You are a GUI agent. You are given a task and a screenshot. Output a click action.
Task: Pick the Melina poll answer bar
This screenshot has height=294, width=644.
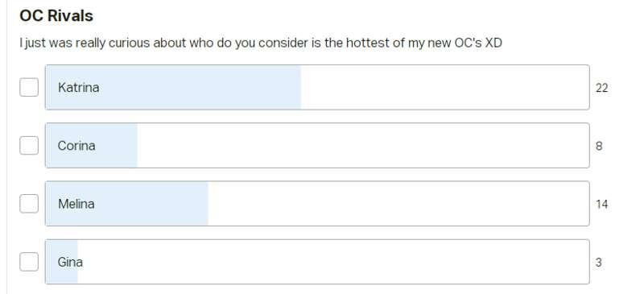[x=317, y=204]
